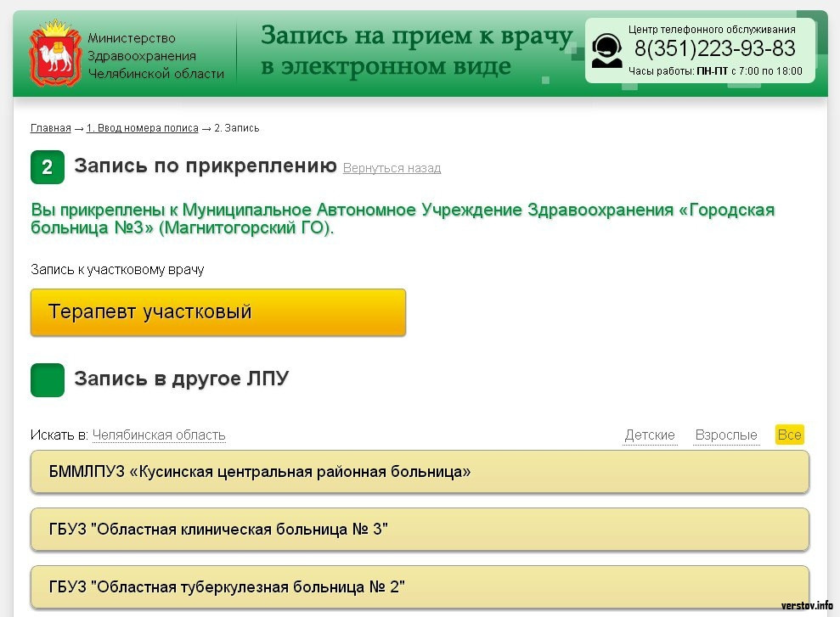This screenshot has height=617, width=840.
Task: Click the '2. Запись' breadcrumb text
Action: tap(237, 128)
